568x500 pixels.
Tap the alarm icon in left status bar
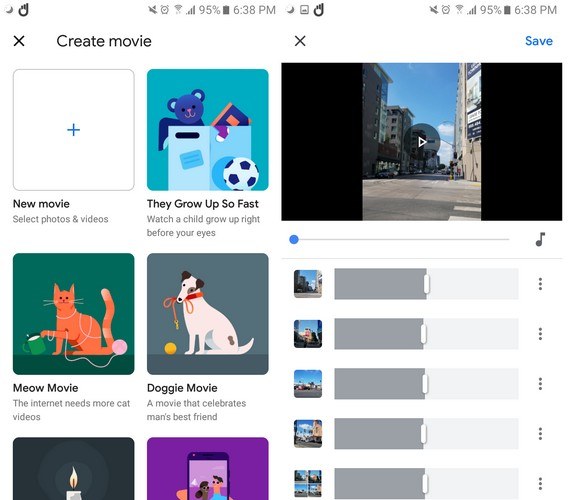pyautogui.click(x=165, y=10)
